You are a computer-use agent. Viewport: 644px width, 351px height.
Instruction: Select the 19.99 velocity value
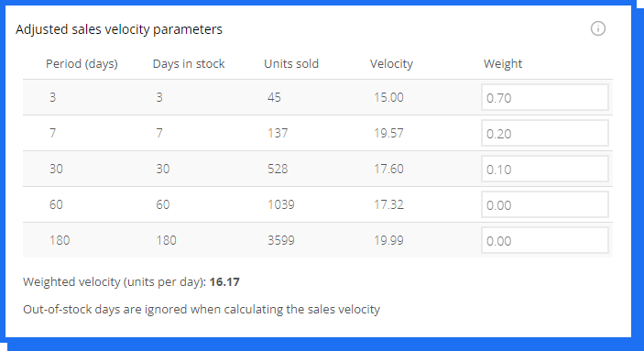coord(388,240)
